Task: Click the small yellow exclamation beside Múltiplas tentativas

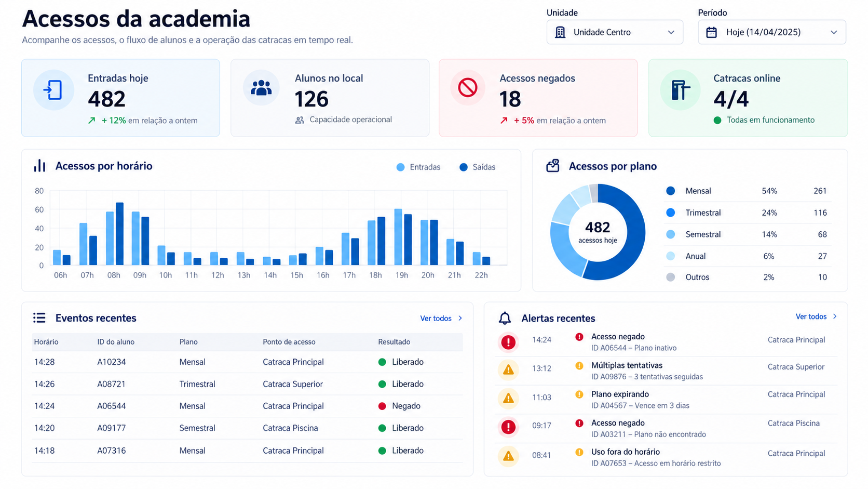Action: 579,365
